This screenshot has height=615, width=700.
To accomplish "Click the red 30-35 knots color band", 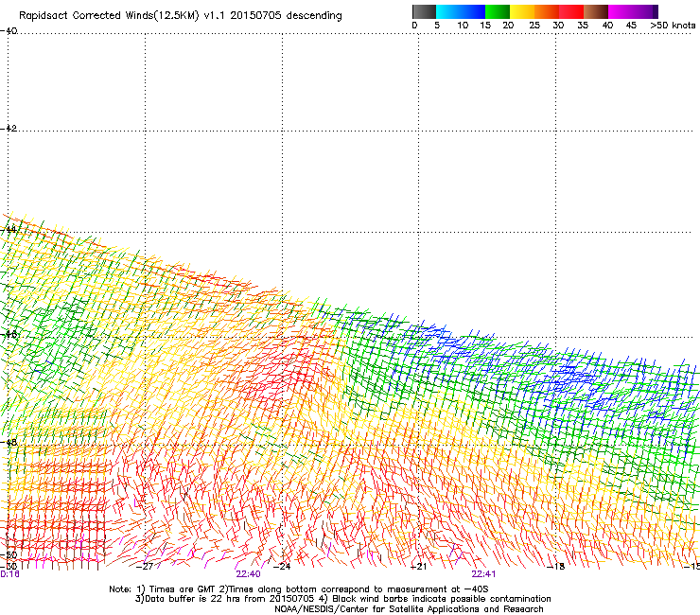I will (571, 11).
